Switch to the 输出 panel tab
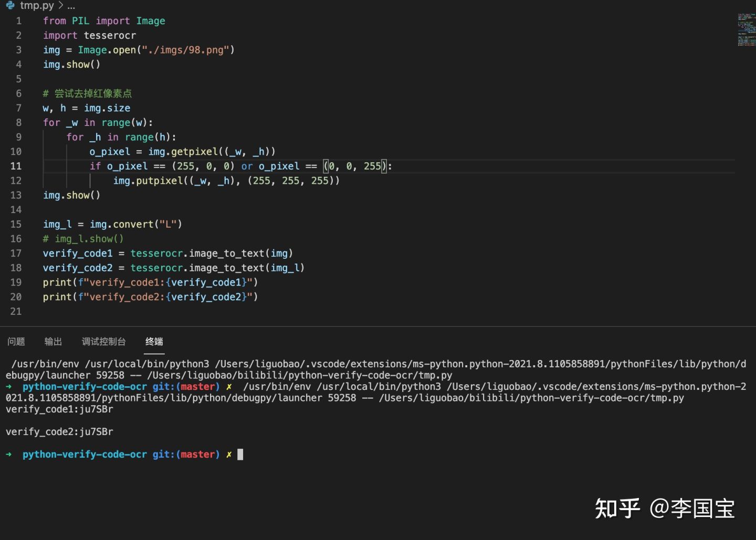The image size is (756, 540). (53, 342)
